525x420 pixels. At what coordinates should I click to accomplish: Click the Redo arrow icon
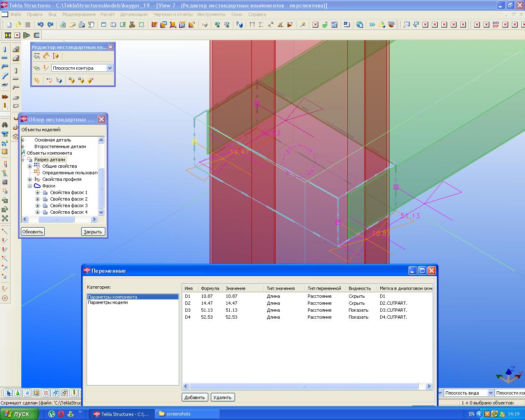(x=50, y=25)
